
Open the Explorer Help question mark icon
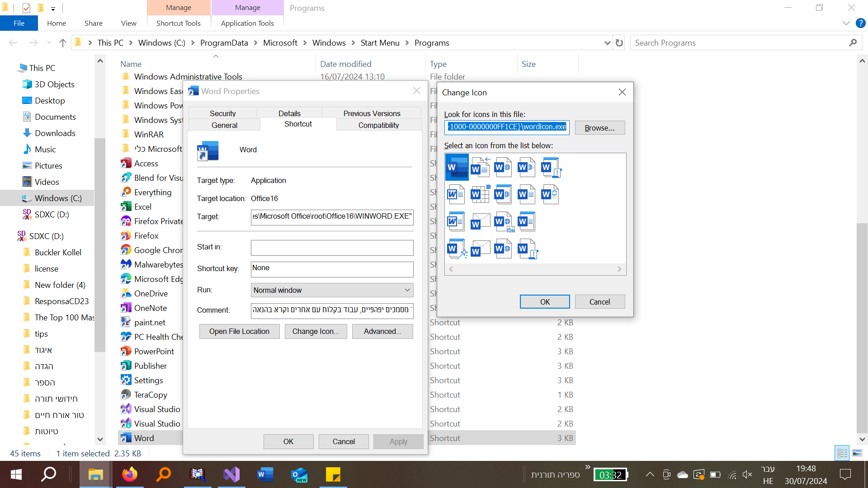coord(860,23)
